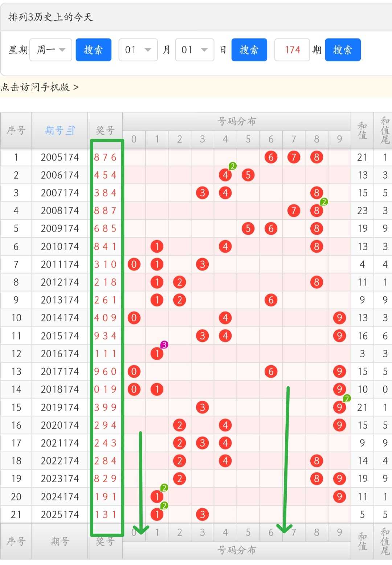Click the 排列3历史上的今天 title
Image resolution: width=392 pixels, height=565 pixels.
50,17
